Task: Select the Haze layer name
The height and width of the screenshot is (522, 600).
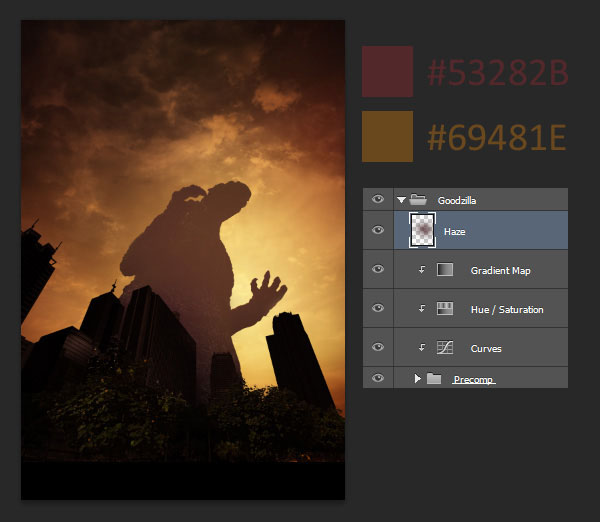Action: click(455, 232)
